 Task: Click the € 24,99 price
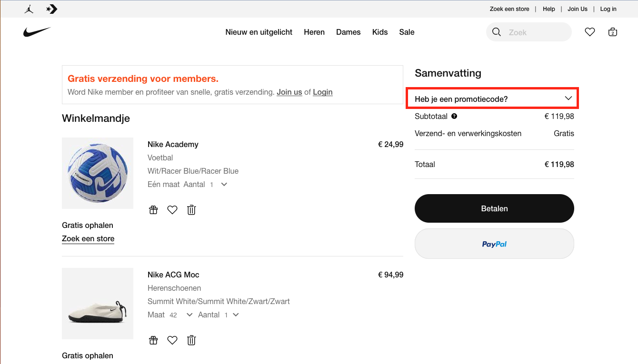pos(390,144)
